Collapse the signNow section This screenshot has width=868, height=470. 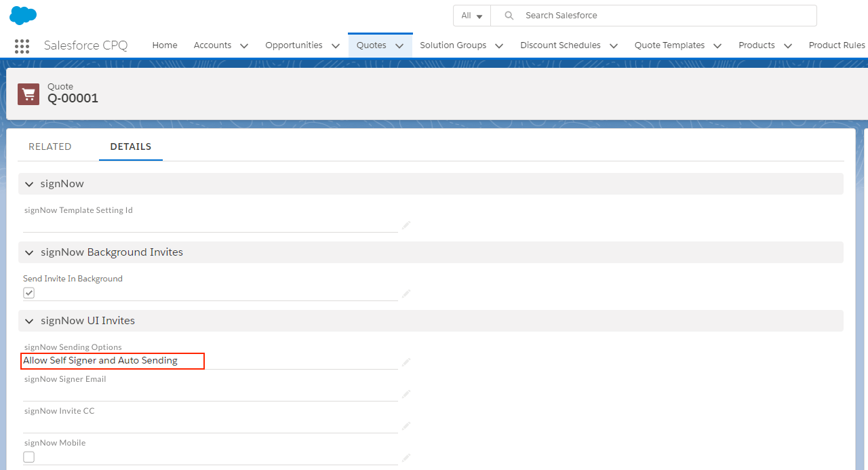point(29,184)
